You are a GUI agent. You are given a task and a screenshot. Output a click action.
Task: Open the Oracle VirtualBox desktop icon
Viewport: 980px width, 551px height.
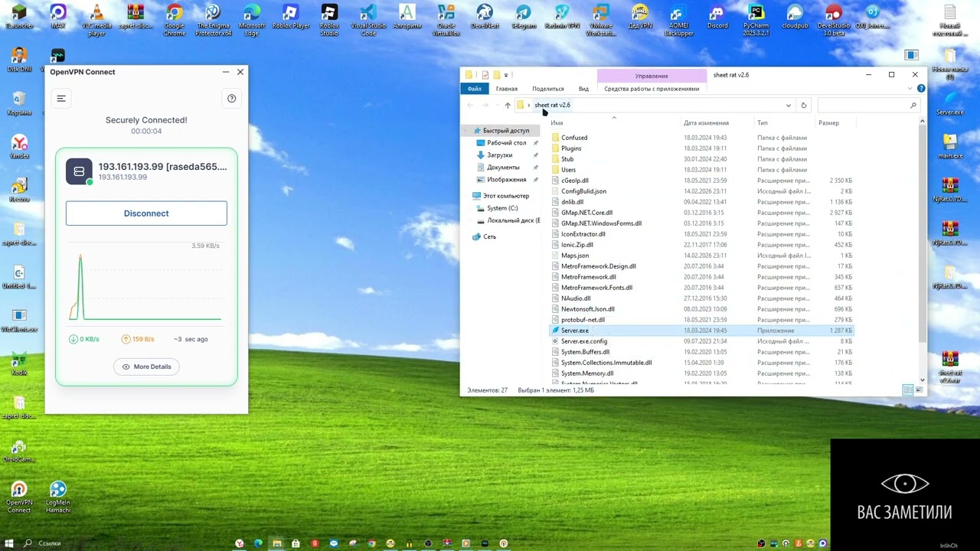click(x=446, y=21)
